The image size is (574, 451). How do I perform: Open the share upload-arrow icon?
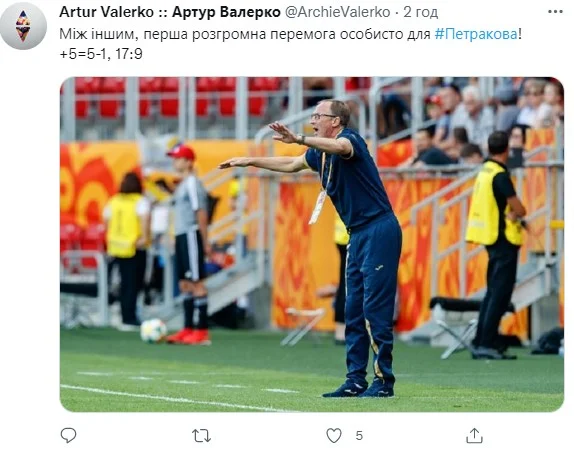click(x=474, y=435)
